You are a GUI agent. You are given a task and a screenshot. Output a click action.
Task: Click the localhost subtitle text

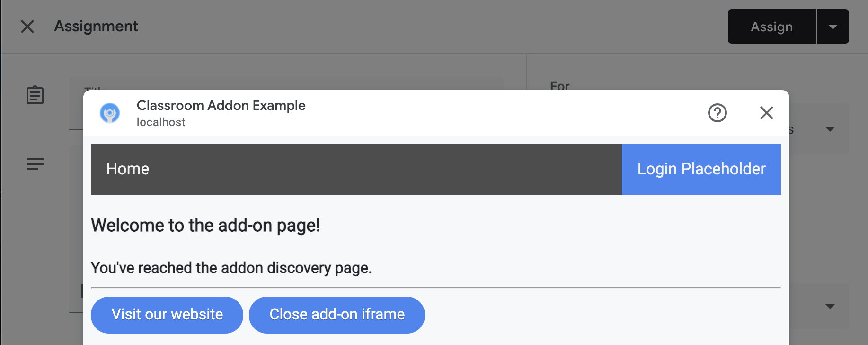point(161,122)
